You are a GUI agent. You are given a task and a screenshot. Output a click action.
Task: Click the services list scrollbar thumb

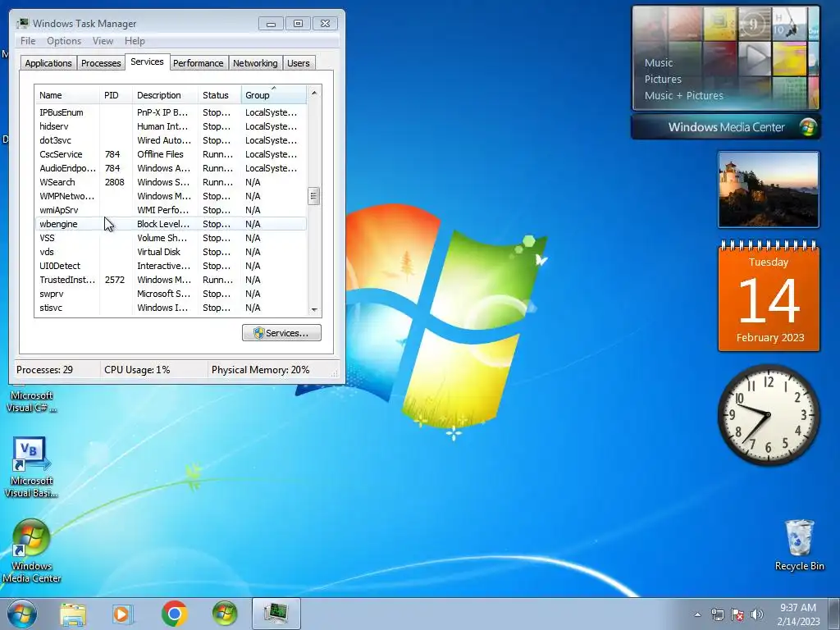point(314,196)
